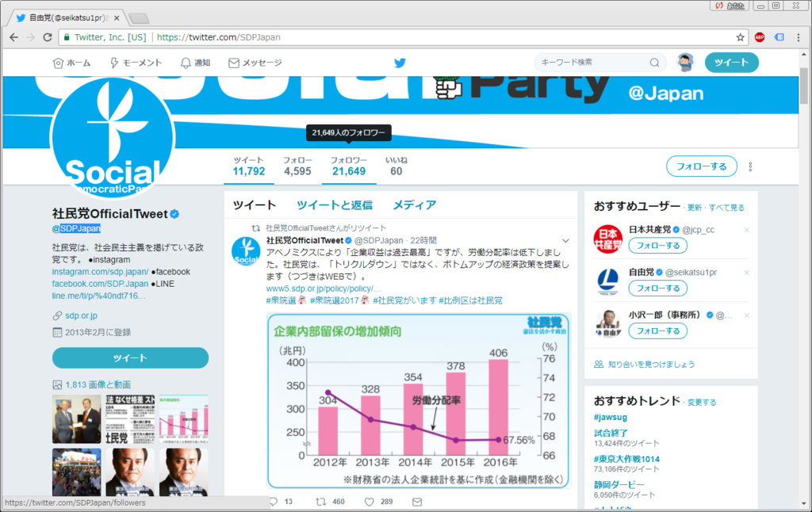Switch to ツイートと返信 tab

click(x=334, y=205)
